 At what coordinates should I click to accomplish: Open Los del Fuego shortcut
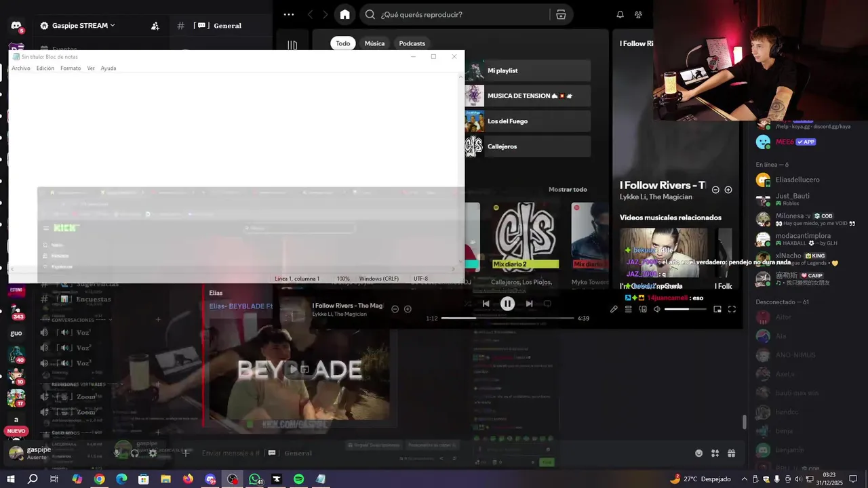[x=528, y=121]
